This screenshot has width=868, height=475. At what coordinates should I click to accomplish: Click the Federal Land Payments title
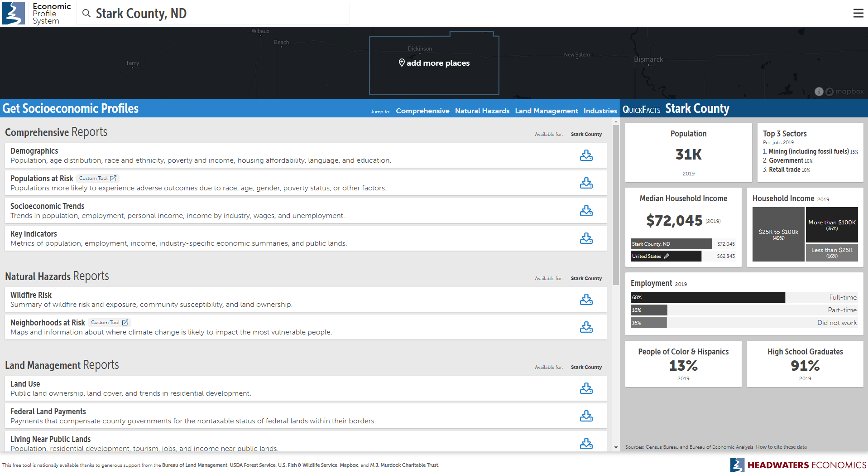[x=48, y=412]
